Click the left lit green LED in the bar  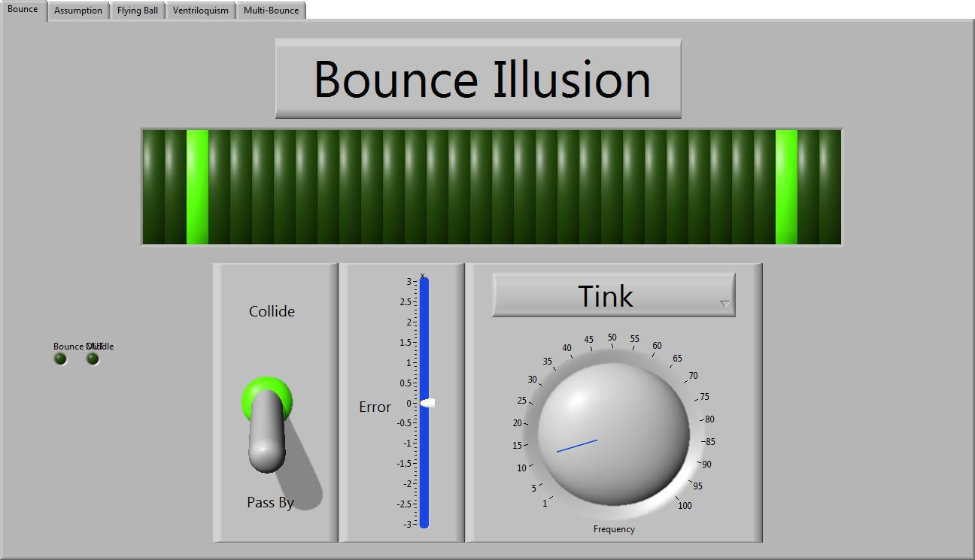tap(197, 186)
